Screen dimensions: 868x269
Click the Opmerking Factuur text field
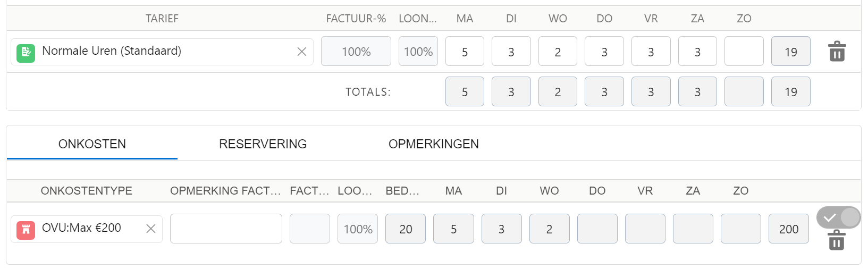pos(226,229)
